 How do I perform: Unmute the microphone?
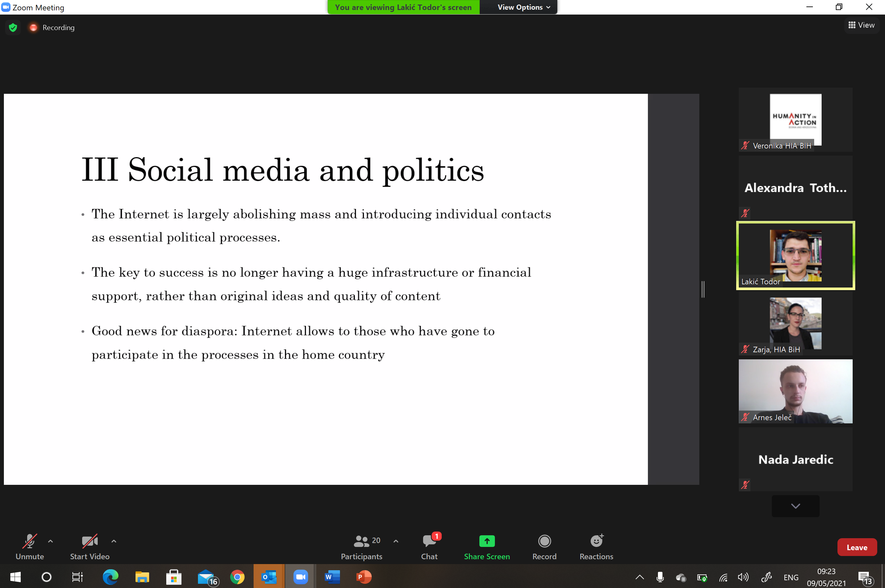click(x=30, y=546)
